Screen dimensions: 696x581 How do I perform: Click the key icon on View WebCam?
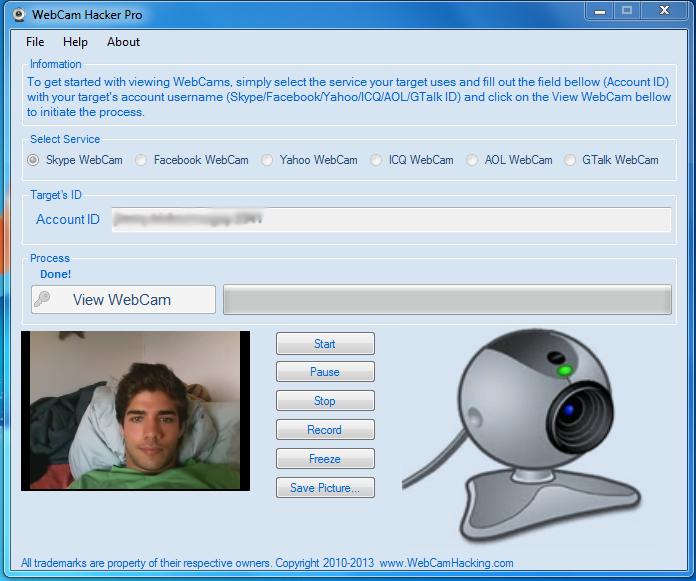click(43, 299)
